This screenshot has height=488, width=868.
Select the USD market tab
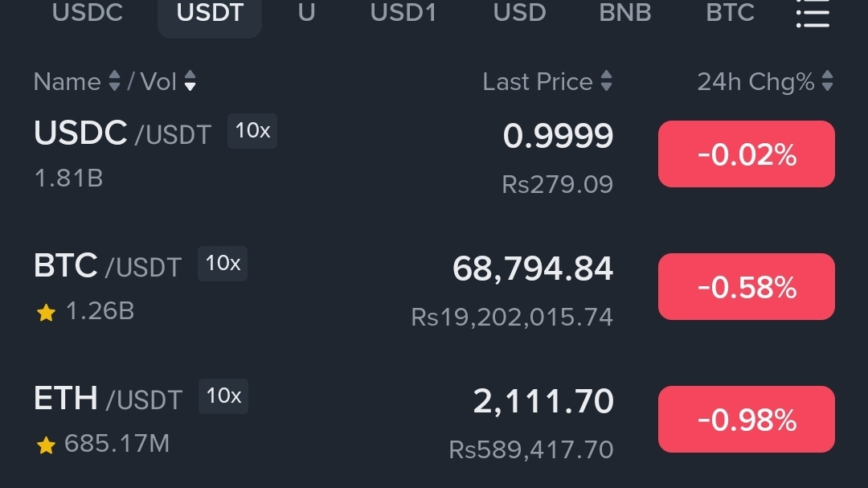519,14
